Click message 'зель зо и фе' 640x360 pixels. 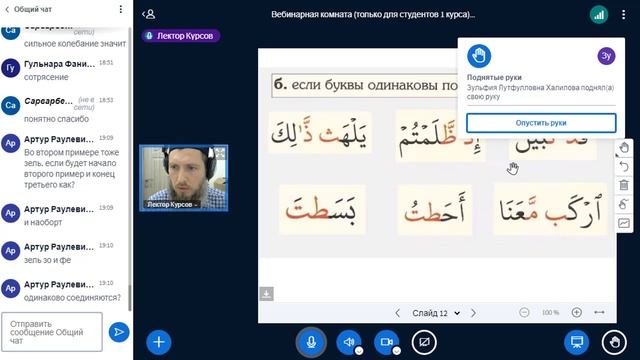pos(47,260)
